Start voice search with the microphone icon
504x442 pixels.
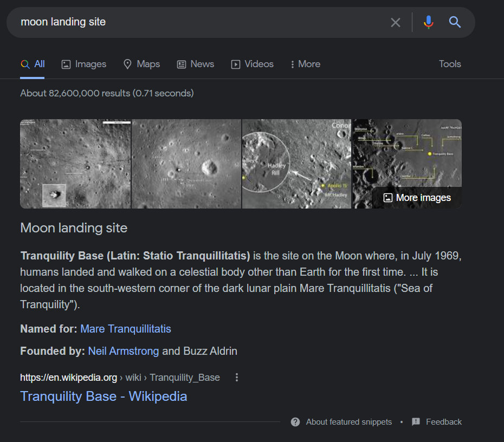point(428,22)
